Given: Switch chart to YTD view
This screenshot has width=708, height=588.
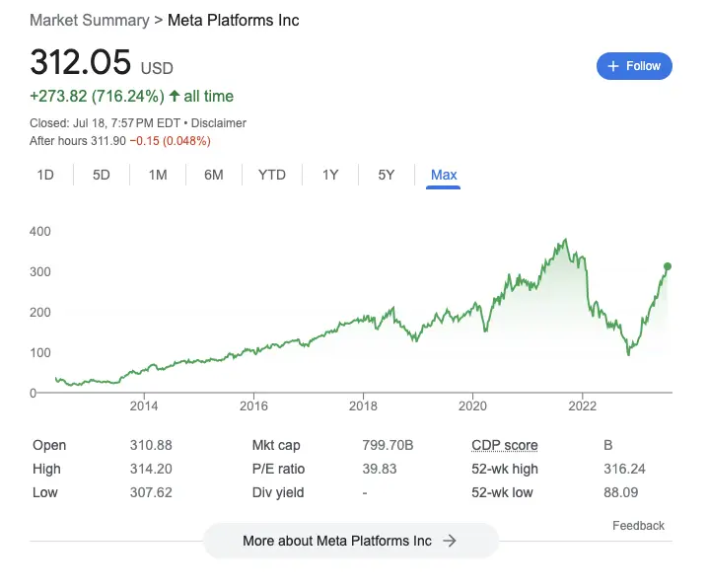Looking at the screenshot, I should point(272,175).
